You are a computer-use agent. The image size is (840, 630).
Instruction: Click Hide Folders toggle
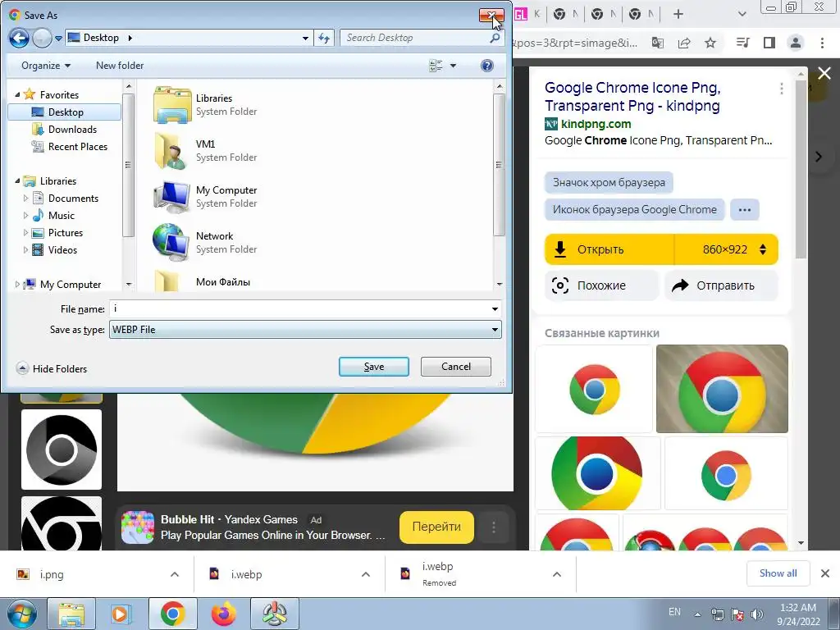(52, 368)
